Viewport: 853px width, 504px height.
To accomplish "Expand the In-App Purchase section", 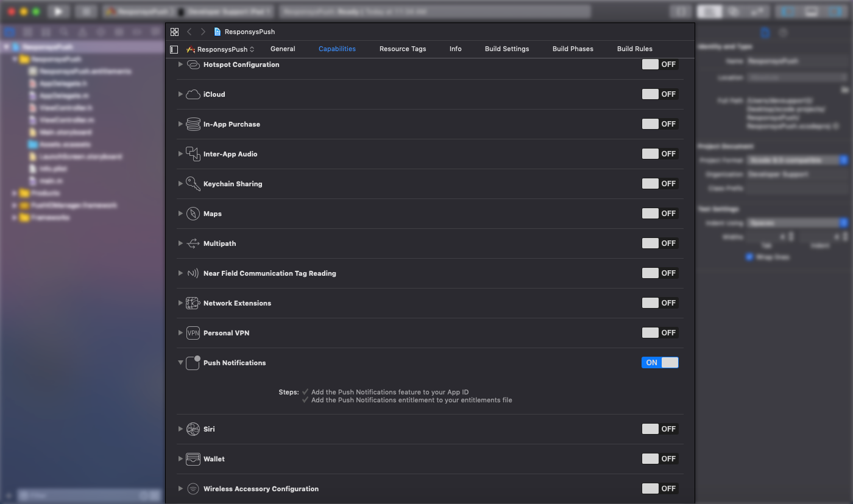I will (x=180, y=124).
